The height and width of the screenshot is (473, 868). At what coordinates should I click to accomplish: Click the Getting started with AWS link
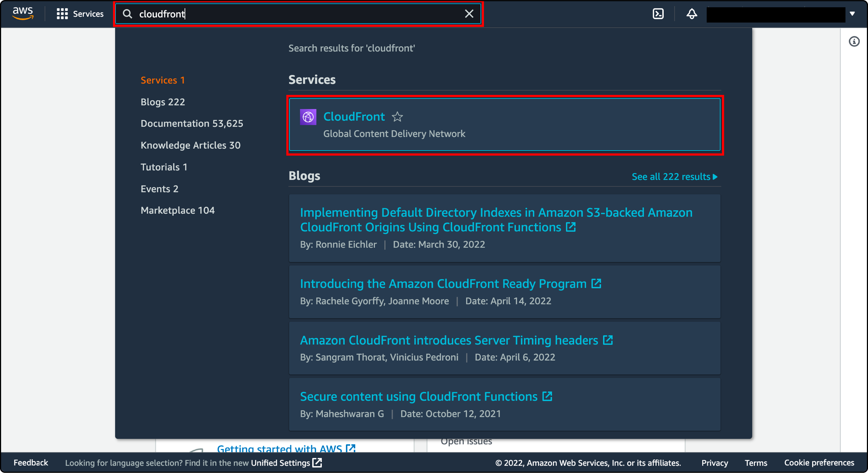(280, 448)
